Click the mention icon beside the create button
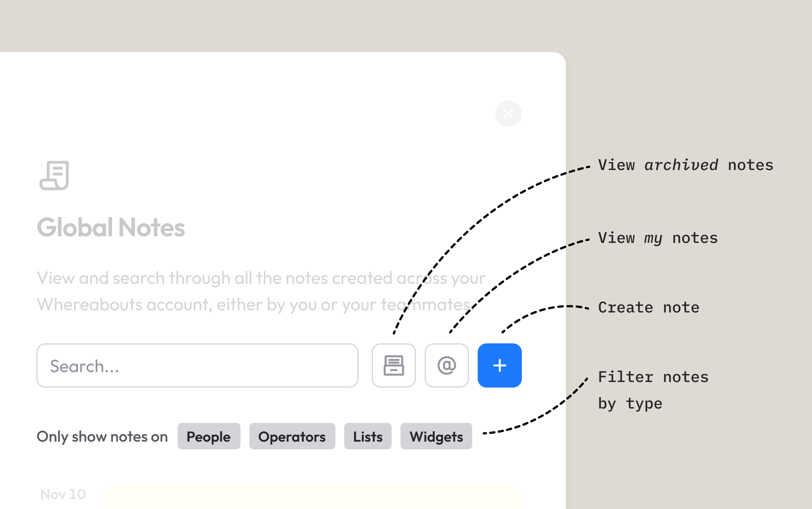812x509 pixels. [x=446, y=365]
